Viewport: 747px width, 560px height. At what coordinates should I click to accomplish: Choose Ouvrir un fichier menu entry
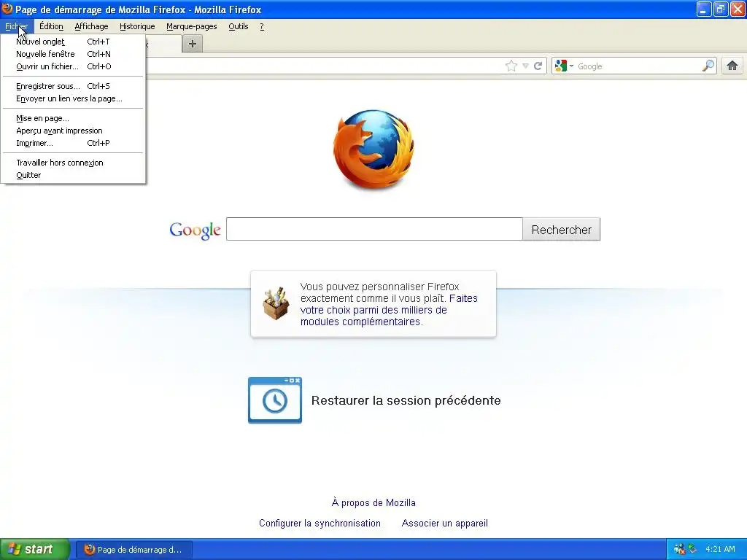pyautogui.click(x=74, y=66)
